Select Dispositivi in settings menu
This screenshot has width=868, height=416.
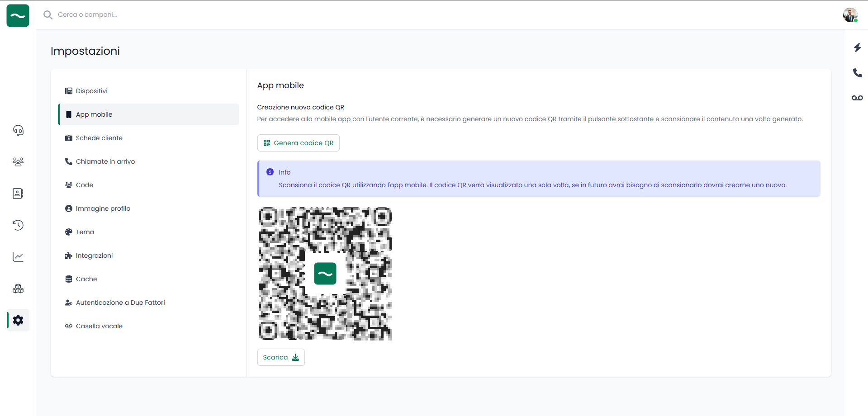tap(92, 91)
